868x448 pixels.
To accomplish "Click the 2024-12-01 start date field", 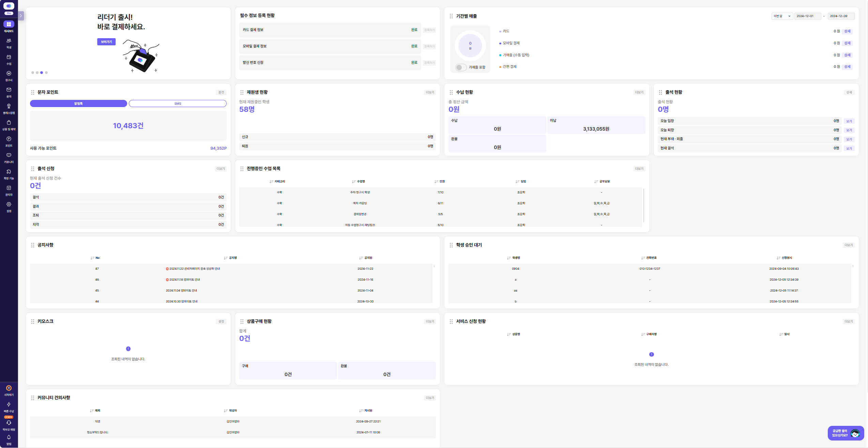I will [807, 16].
